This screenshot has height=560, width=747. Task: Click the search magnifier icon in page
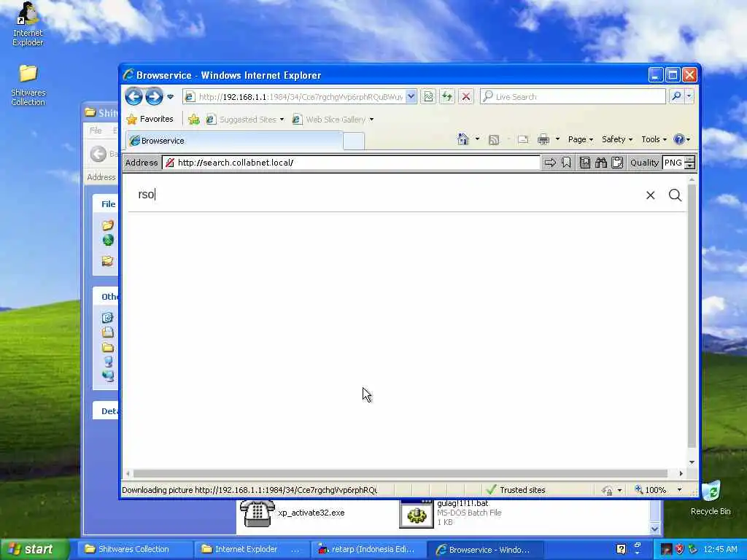[x=675, y=195]
